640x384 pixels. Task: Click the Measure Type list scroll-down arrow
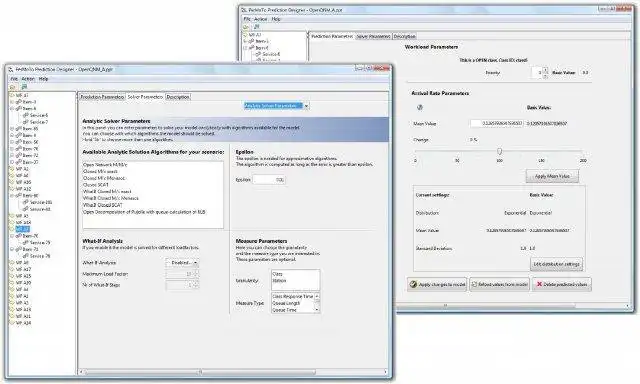coord(317,310)
